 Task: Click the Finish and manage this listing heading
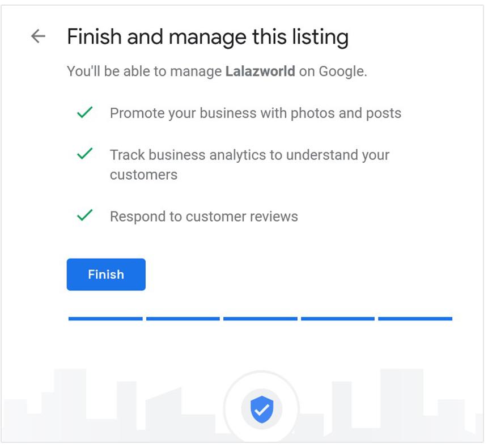(208, 37)
